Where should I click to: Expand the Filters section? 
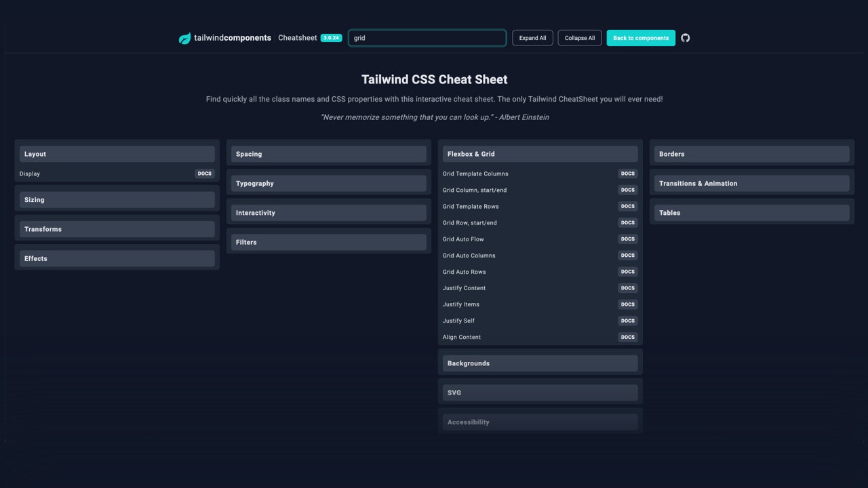tap(329, 242)
